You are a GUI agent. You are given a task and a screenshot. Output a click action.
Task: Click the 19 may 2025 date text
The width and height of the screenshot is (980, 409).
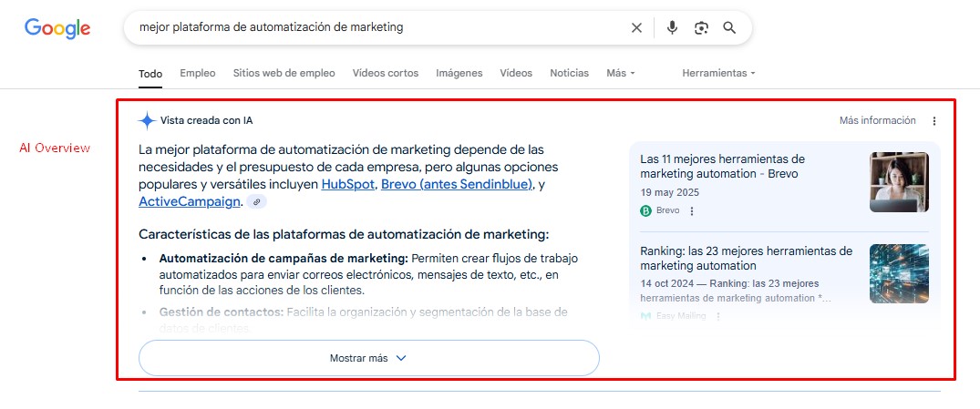coord(669,192)
